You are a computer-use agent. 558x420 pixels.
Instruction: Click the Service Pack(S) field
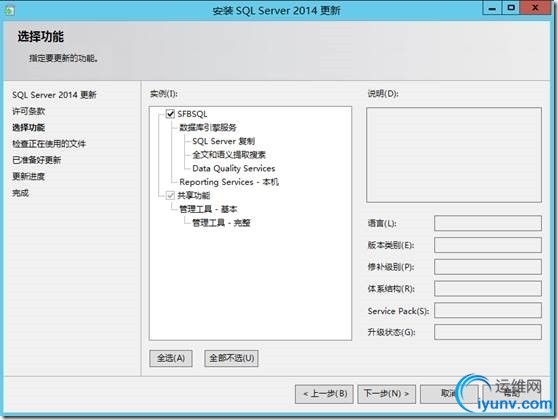[488, 310]
